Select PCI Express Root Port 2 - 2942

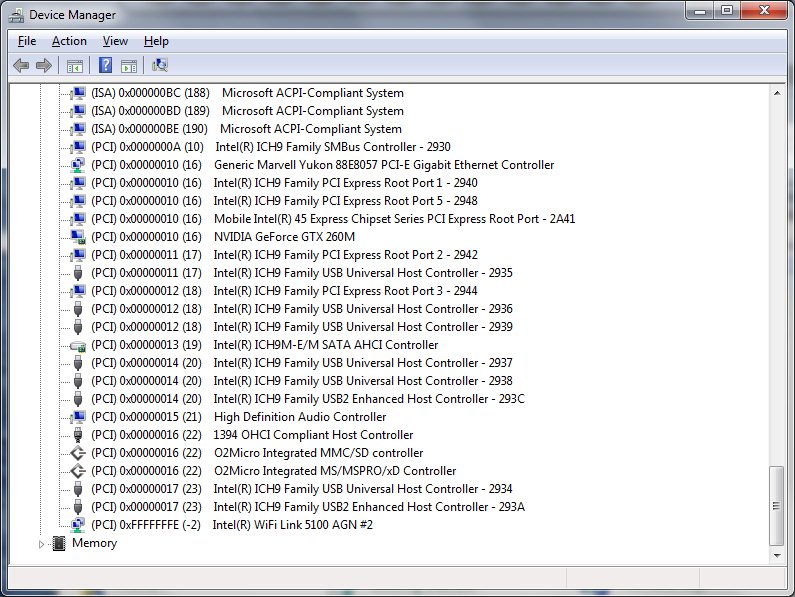[x=284, y=255]
